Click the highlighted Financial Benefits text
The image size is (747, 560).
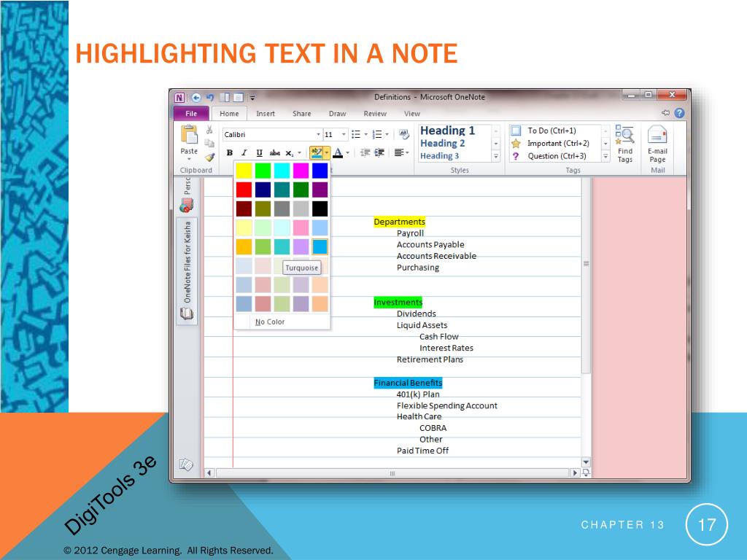pyautogui.click(x=408, y=383)
